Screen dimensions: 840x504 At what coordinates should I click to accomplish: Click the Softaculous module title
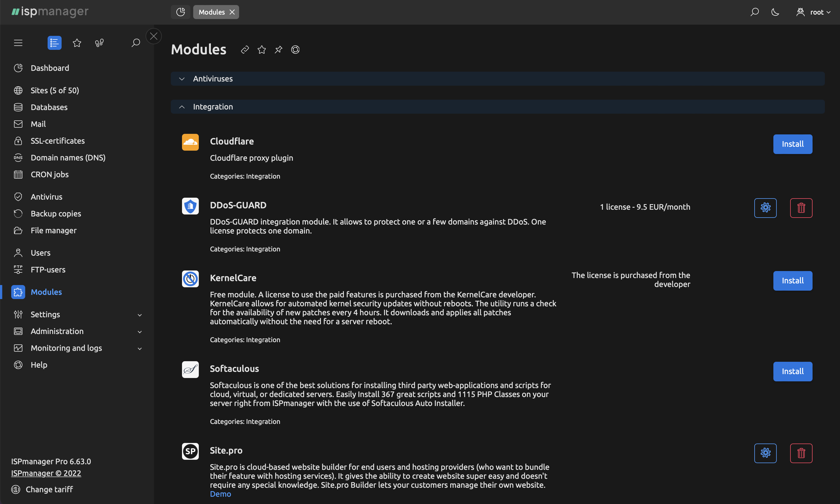point(234,368)
